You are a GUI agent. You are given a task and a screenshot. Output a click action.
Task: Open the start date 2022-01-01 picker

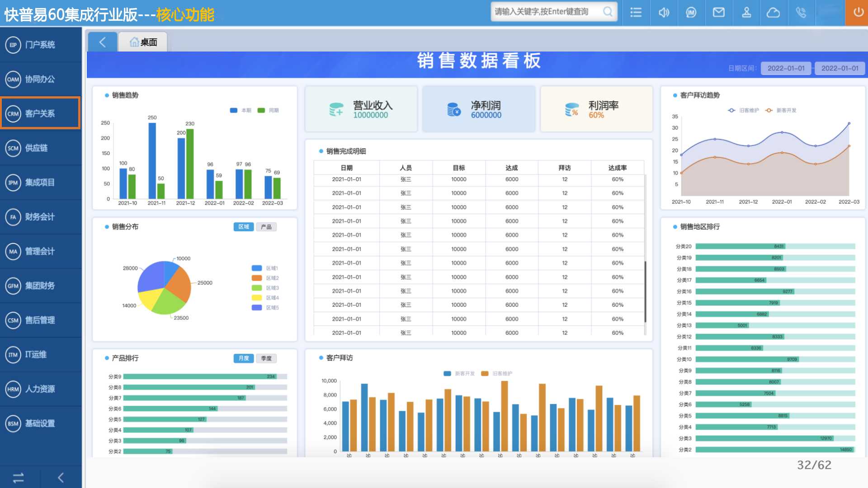(786, 68)
